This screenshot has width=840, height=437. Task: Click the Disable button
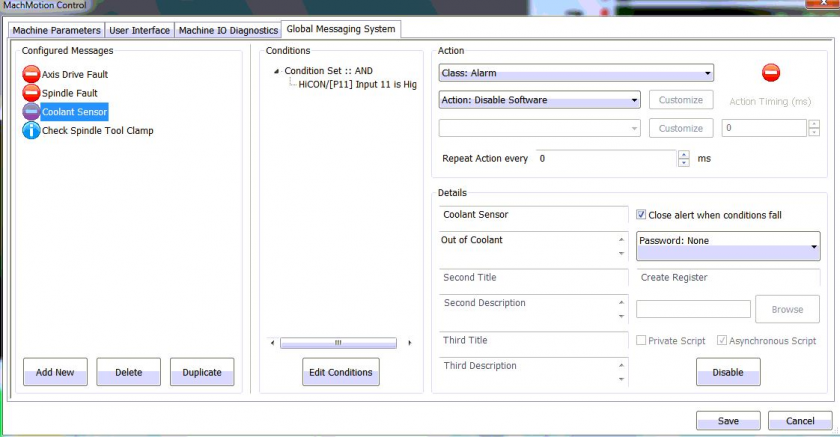pyautogui.click(x=728, y=372)
